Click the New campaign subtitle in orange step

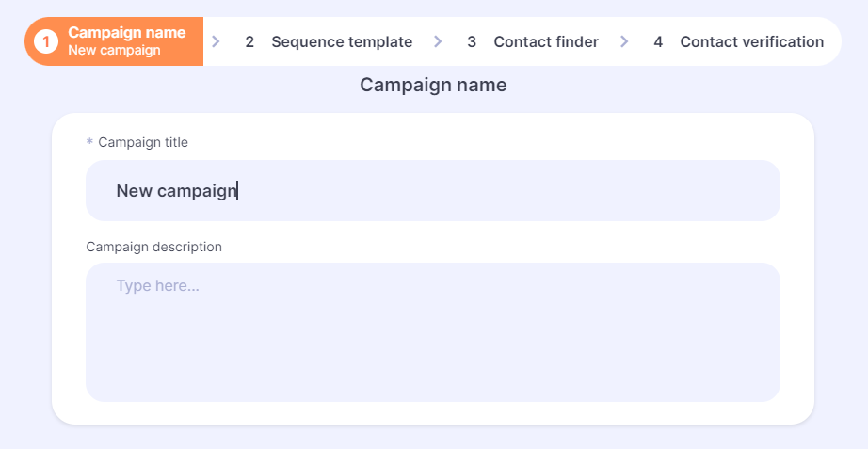click(x=114, y=51)
